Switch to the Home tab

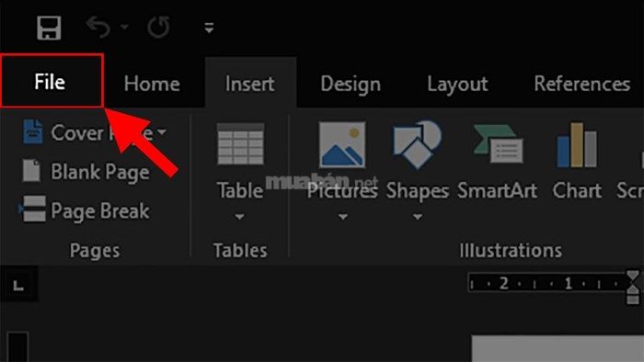(x=152, y=84)
